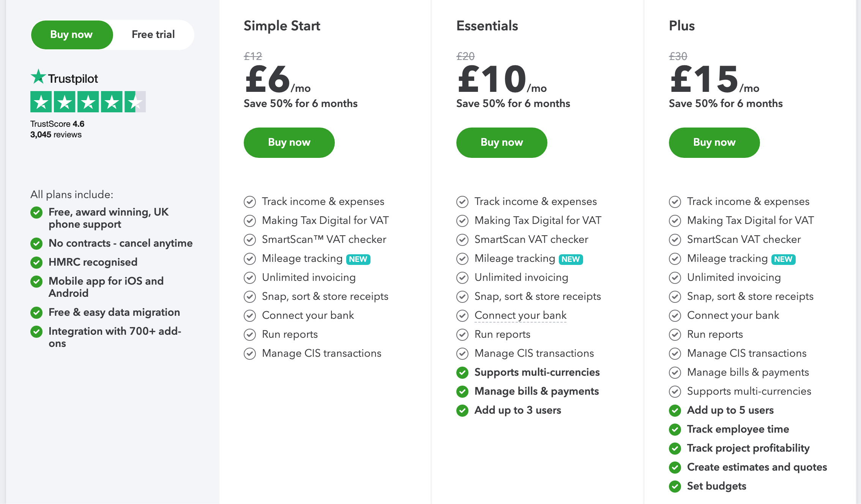The height and width of the screenshot is (504, 861).
Task: Click checkmark next to Supports multi-currencies in Essentials
Action: [462, 372]
